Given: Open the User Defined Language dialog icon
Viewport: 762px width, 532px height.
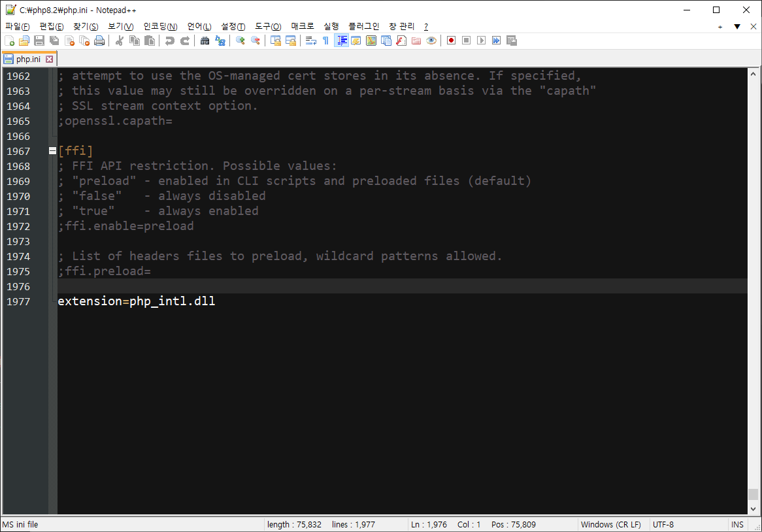Looking at the screenshot, I should (x=356, y=41).
